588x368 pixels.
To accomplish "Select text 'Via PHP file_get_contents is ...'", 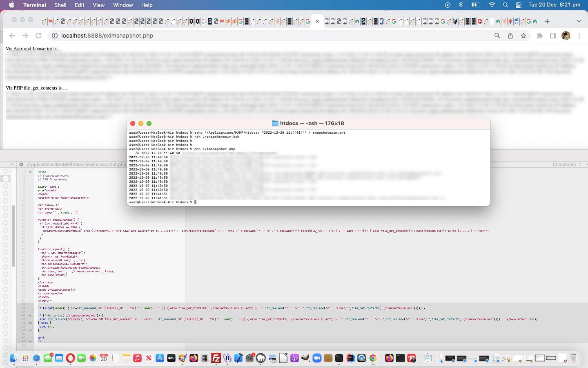I will tap(36, 88).
